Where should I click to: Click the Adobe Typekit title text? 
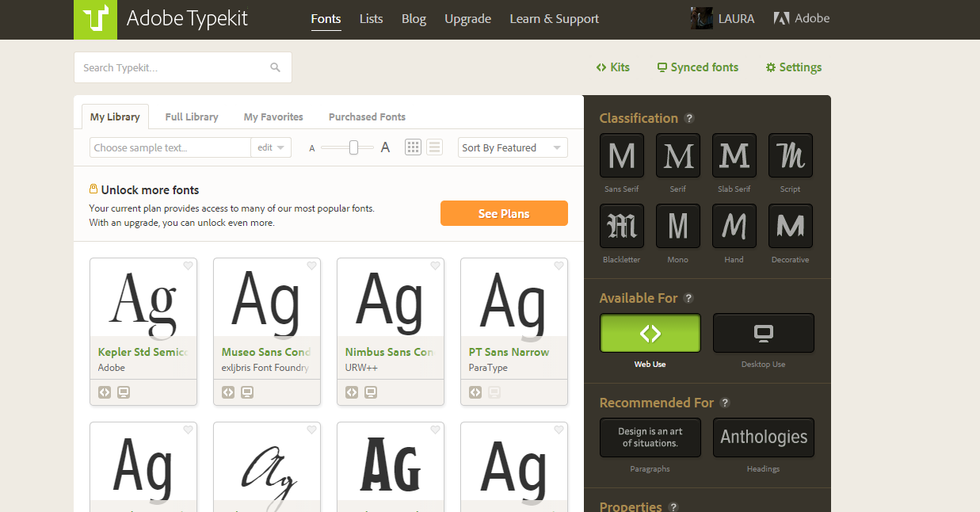point(187,18)
